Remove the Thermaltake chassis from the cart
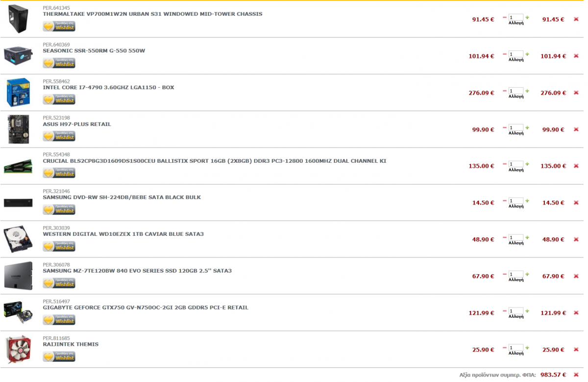The image size is (588, 382). 576,20
